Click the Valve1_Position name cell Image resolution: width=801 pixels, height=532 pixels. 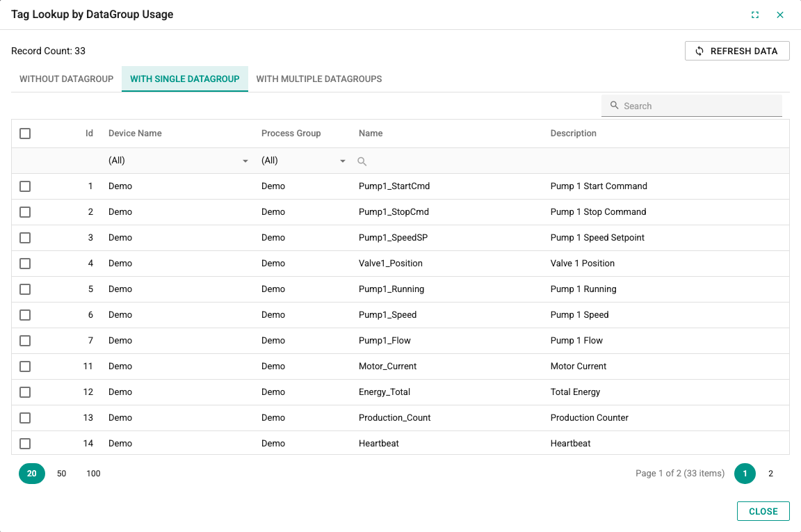pyautogui.click(x=390, y=263)
